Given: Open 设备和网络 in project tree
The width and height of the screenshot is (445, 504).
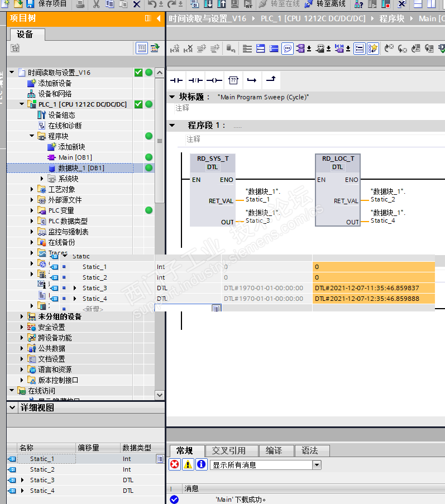Looking at the screenshot, I should [55, 94].
